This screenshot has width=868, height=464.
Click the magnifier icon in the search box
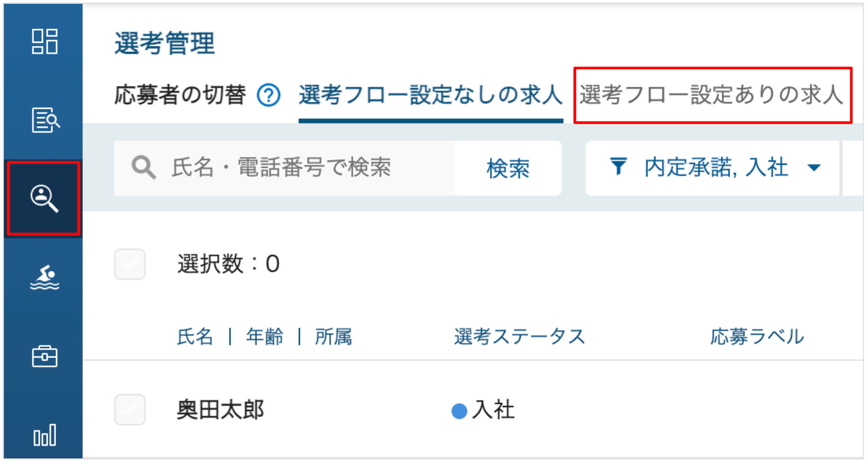144,167
